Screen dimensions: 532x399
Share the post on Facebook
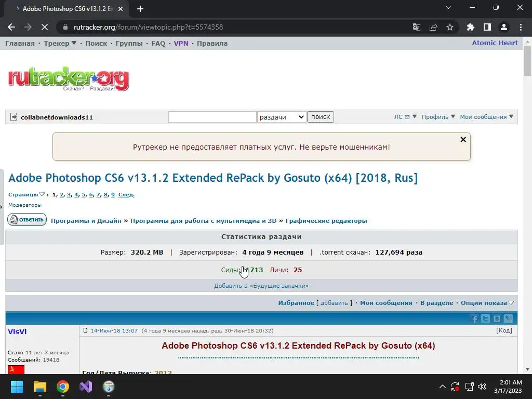click(475, 318)
